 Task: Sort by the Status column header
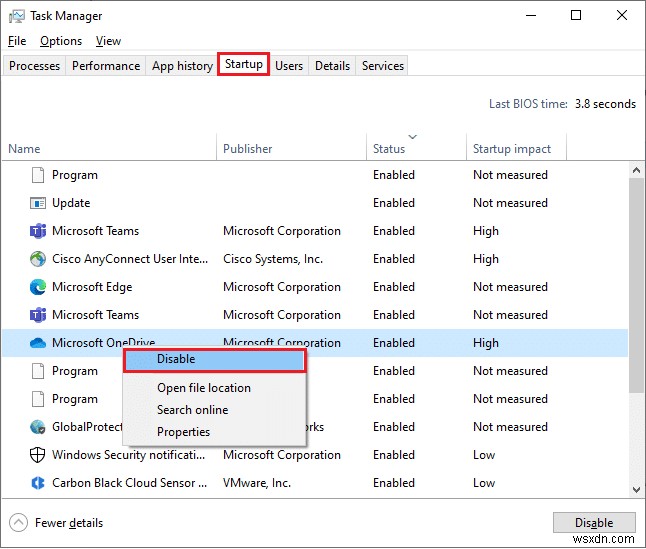(389, 149)
